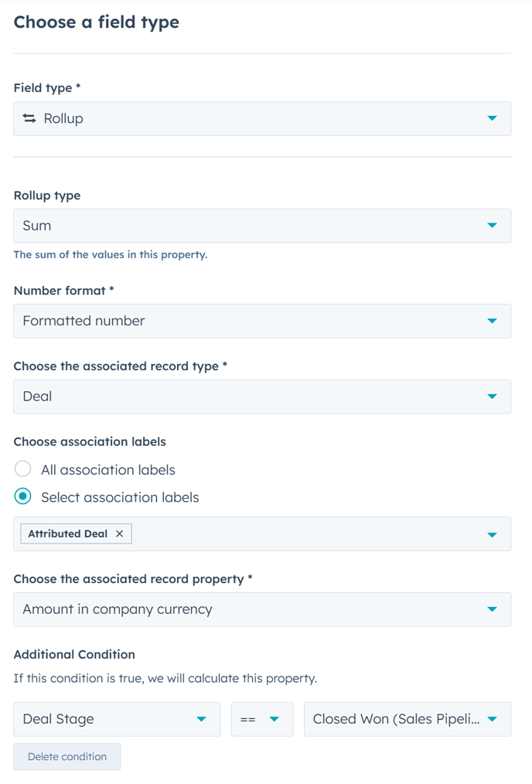Click associated record type caret arrow
This screenshot has height=784, width=532.
(492, 397)
